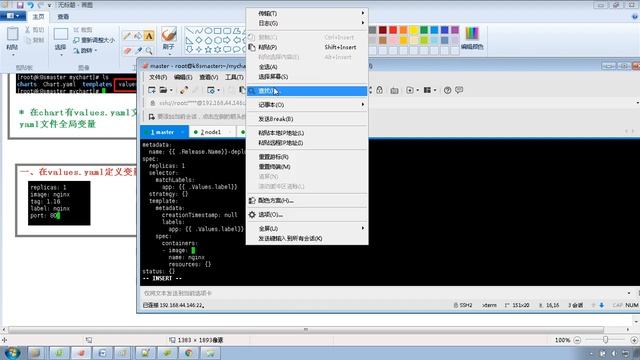Choose 选择屏幕(S) in the context menu
This screenshot has width=640, height=360.
[x=307, y=77]
